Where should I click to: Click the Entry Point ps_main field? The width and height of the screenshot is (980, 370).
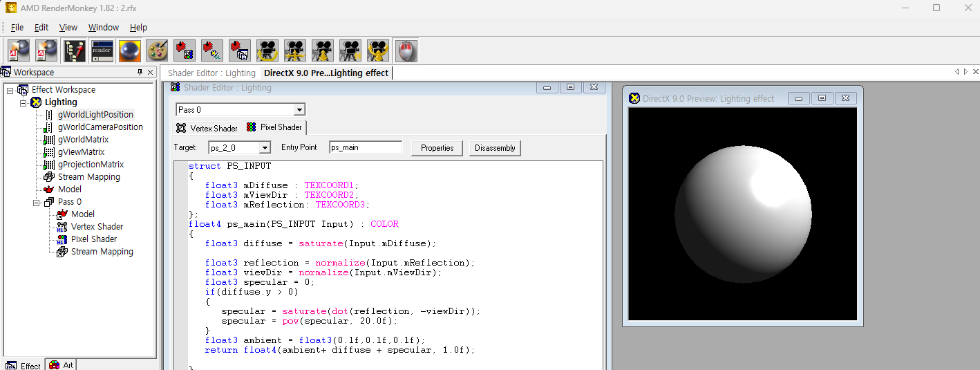click(x=366, y=147)
